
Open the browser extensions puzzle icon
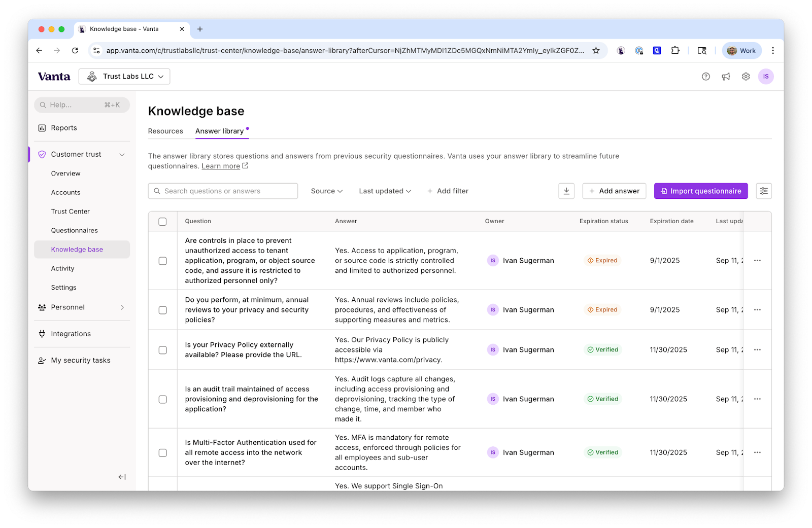pos(675,51)
